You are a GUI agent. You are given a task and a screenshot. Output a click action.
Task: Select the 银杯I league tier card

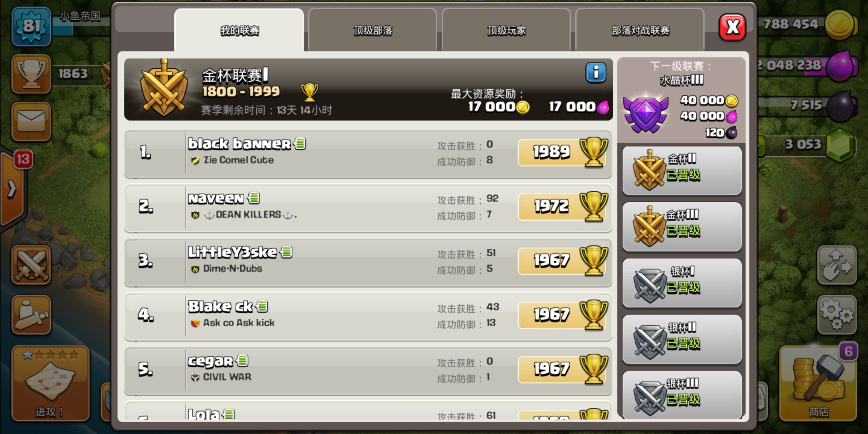682,283
